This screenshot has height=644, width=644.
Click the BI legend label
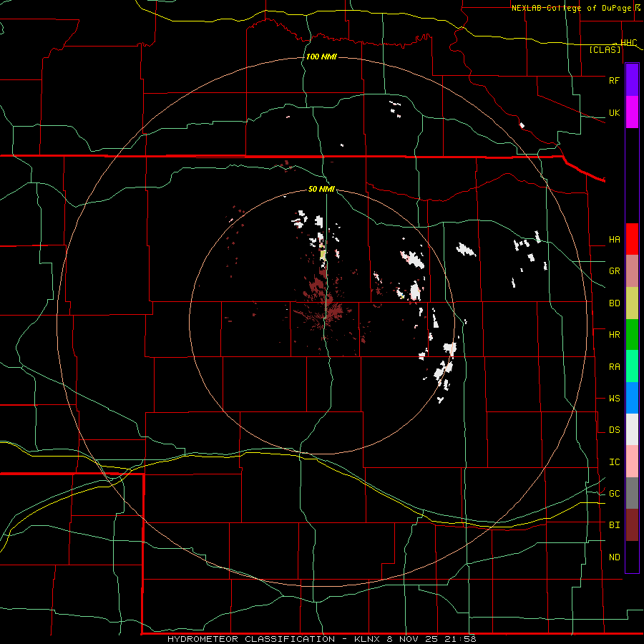tap(614, 525)
